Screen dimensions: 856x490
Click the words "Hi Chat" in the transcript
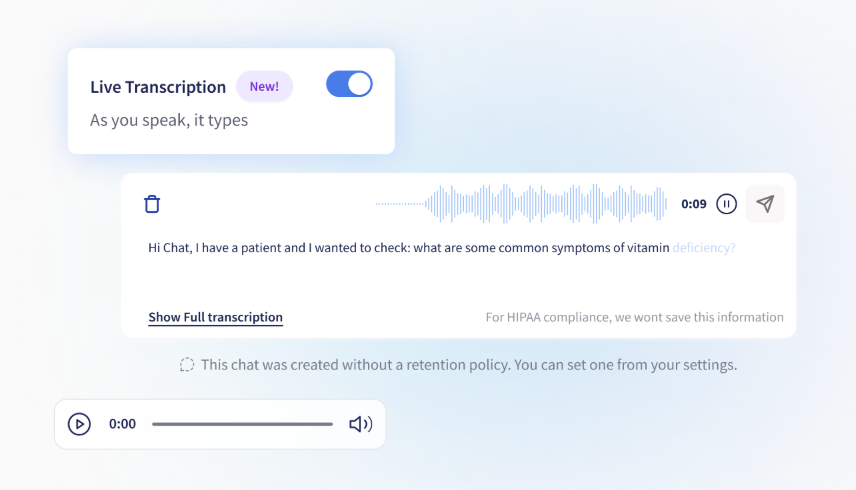[170, 247]
